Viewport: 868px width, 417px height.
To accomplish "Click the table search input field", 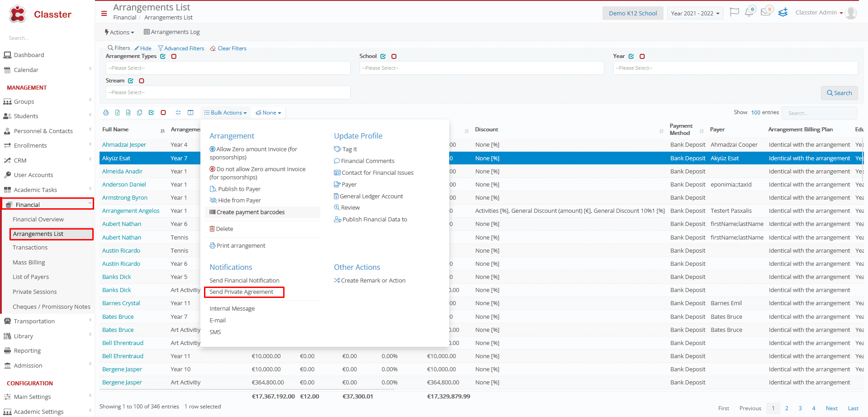I will click(x=819, y=113).
